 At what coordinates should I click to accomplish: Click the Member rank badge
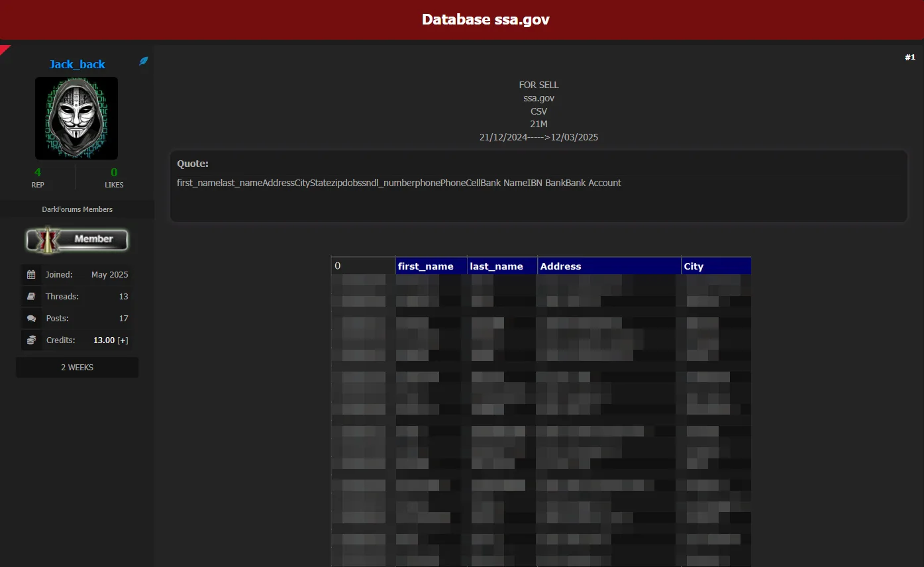tap(77, 239)
